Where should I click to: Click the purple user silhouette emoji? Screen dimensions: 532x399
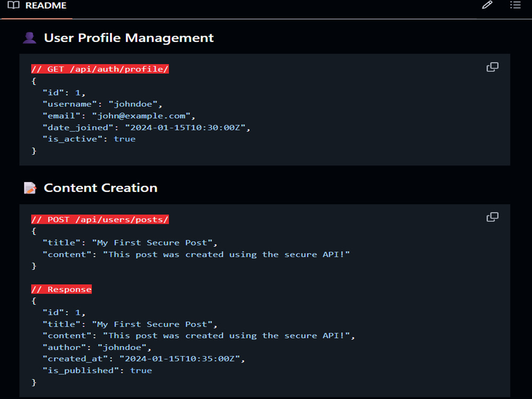pyautogui.click(x=29, y=38)
